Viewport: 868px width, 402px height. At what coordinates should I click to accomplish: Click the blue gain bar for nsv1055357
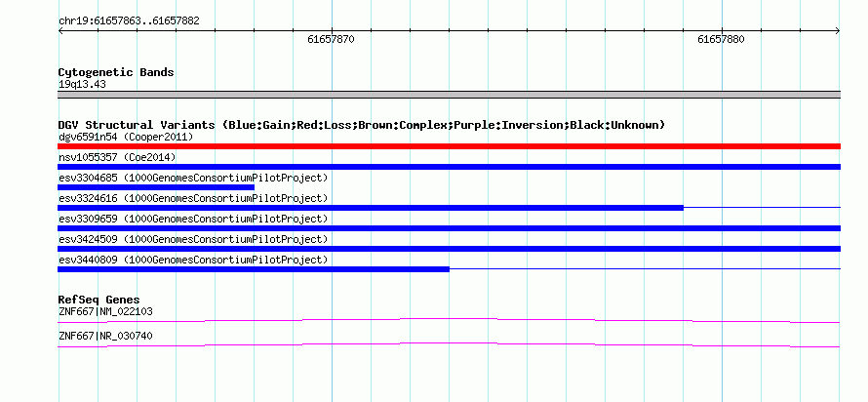(449, 167)
